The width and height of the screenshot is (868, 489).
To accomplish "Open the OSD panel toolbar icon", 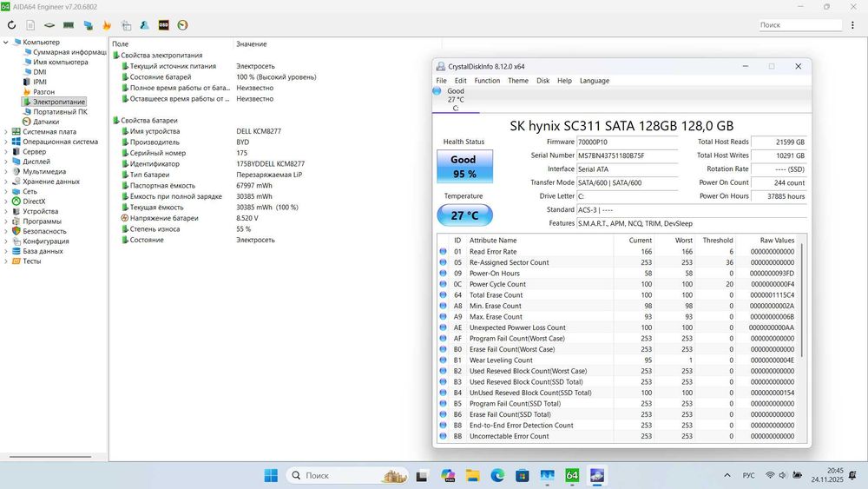I will point(163,25).
